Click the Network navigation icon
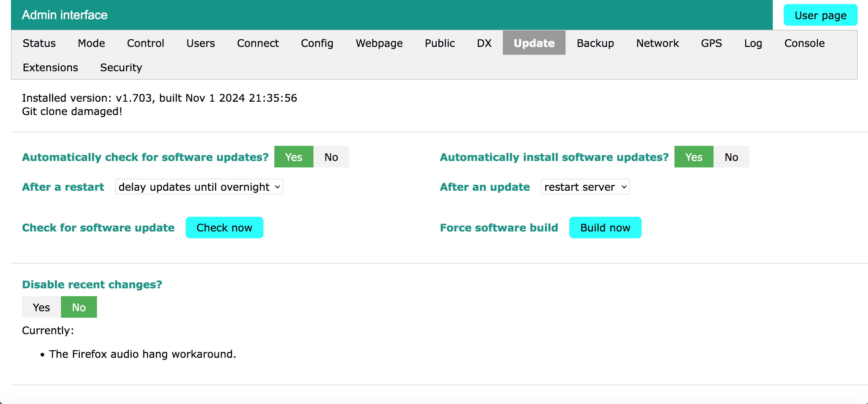This screenshot has height=404, width=868. pyautogui.click(x=658, y=42)
